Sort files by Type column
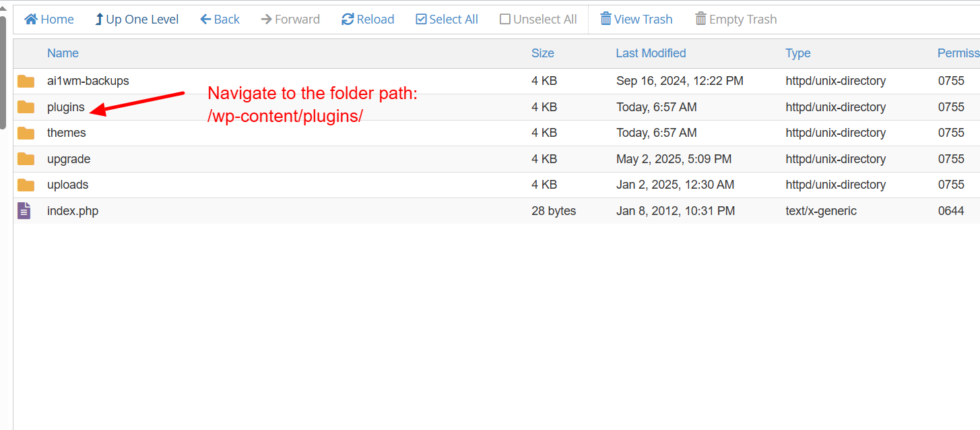The width and height of the screenshot is (980, 430). [x=797, y=53]
